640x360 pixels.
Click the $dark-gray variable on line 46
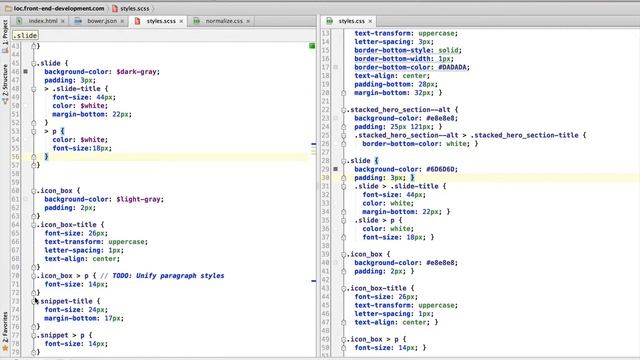[137, 72]
